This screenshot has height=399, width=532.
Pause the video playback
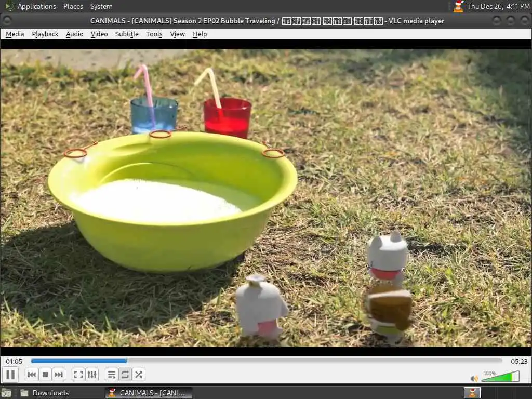click(10, 375)
